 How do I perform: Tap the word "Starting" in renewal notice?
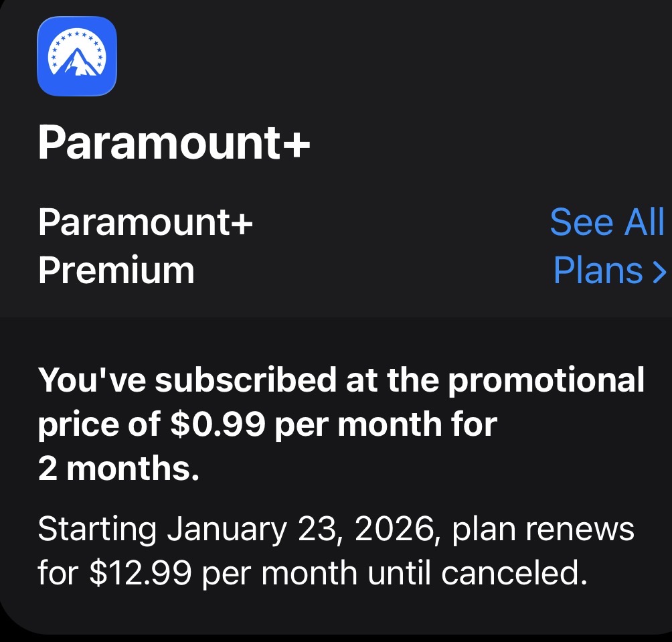[x=97, y=530]
